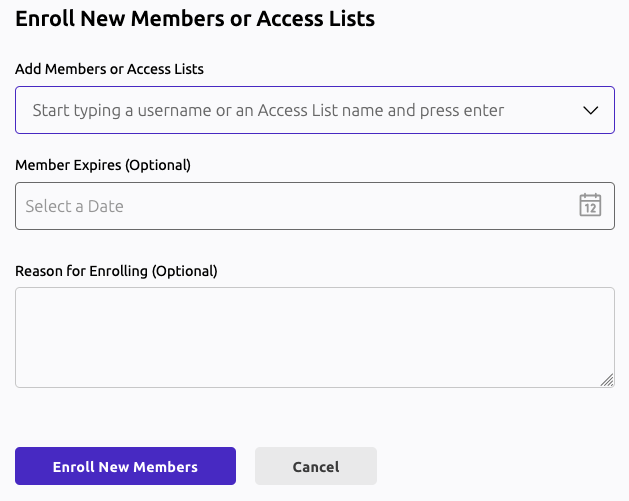Submit the form with purple Enroll button
629x501 pixels.
[x=125, y=466]
